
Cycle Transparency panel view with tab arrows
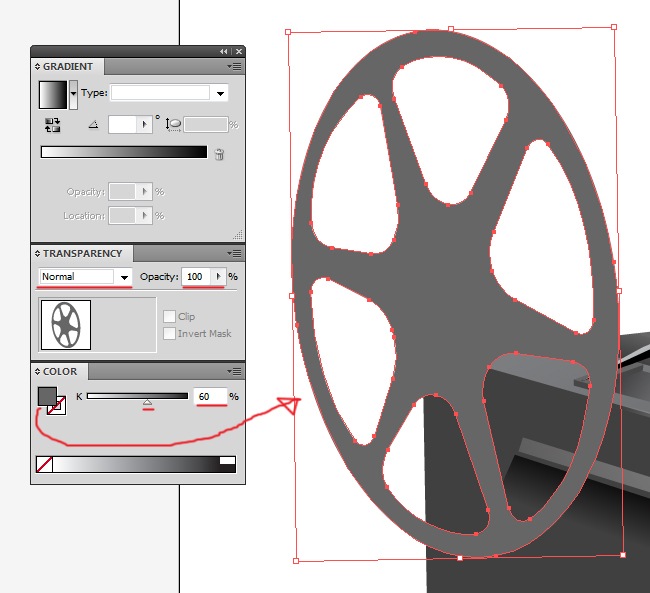click(37, 253)
